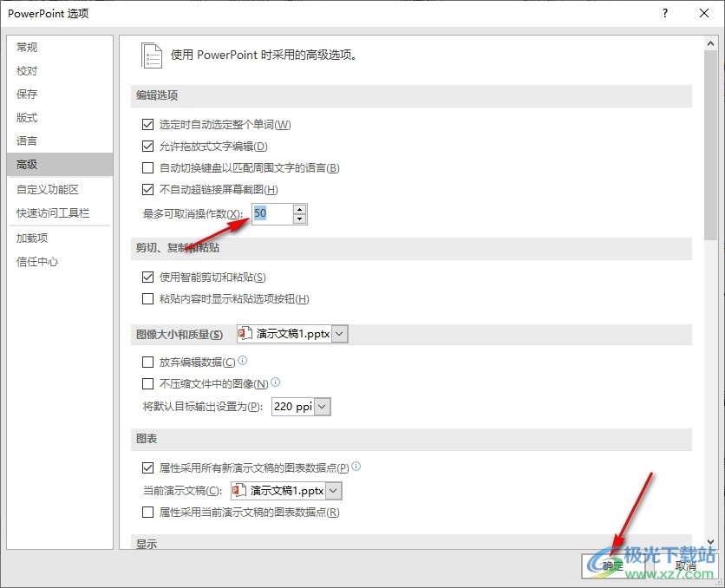Click the help question mark icon
Image resolution: width=725 pixels, height=588 pixels.
(x=665, y=13)
